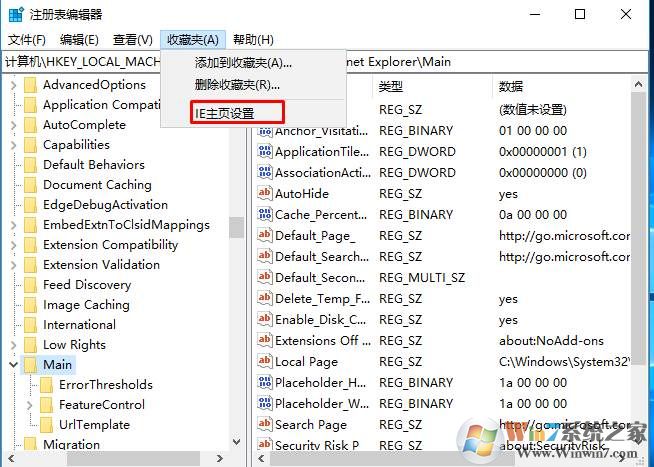
Task: Open the 查看(V) menu
Action: coord(133,40)
